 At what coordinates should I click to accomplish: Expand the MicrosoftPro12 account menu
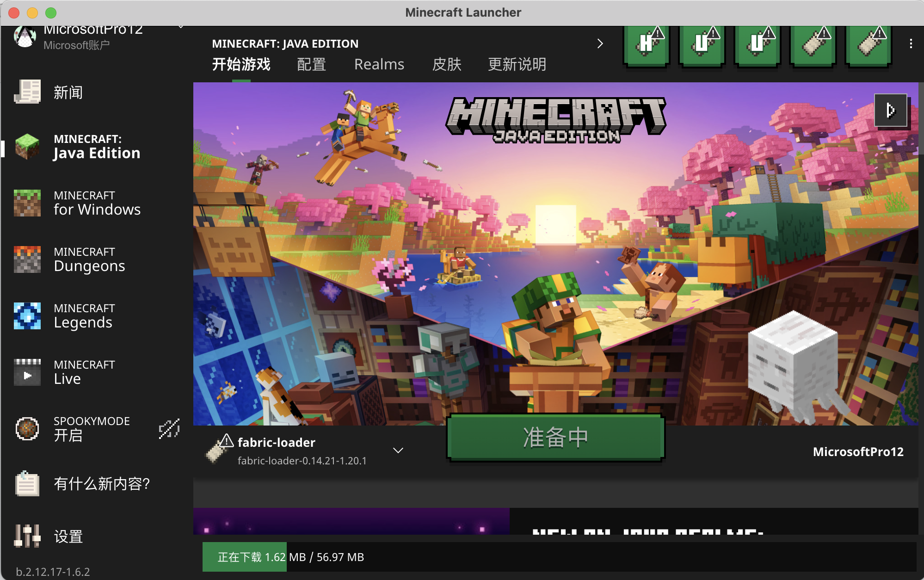(x=181, y=28)
